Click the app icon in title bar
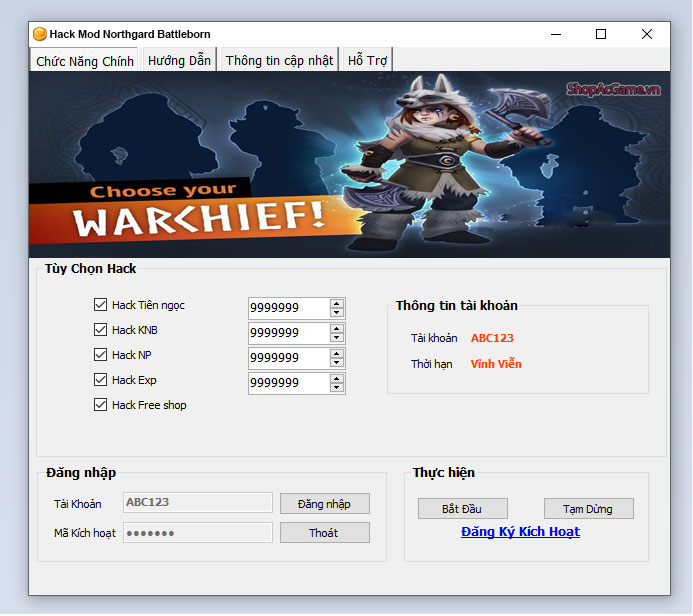 [x=40, y=34]
